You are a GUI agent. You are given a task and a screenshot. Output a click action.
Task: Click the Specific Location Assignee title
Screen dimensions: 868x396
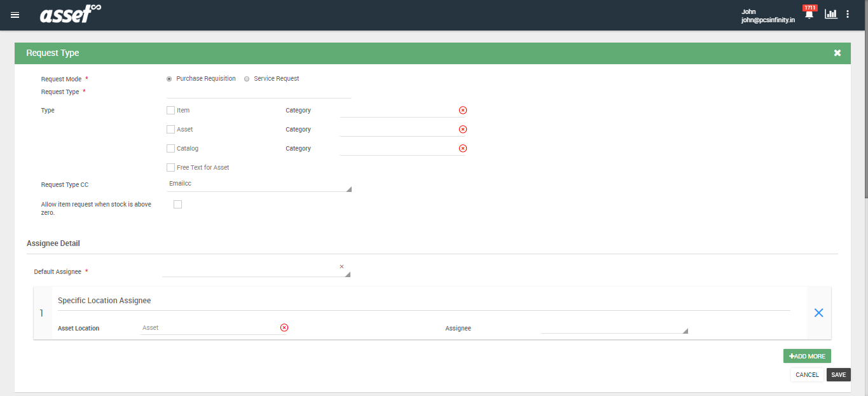(x=104, y=300)
